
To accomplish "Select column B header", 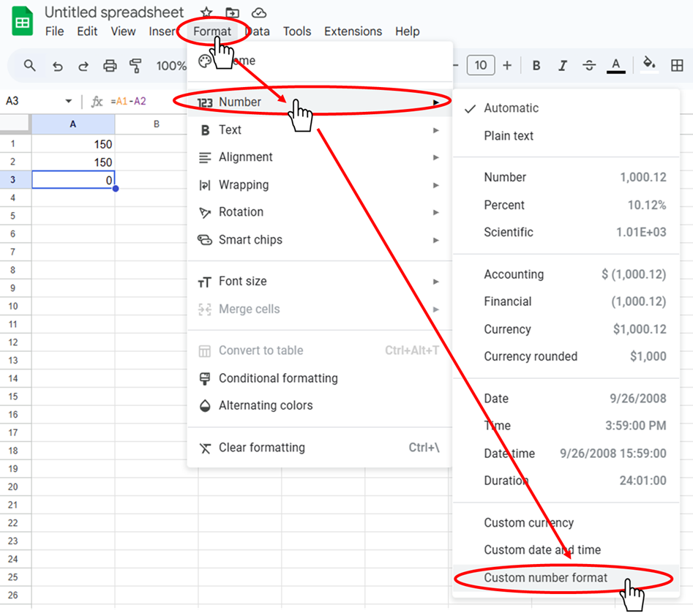I will (157, 124).
